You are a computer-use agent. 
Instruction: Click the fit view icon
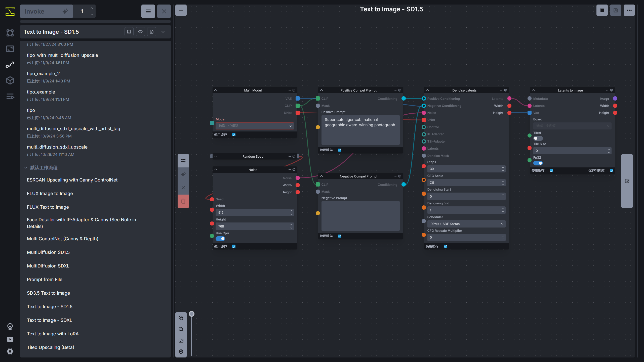181,341
